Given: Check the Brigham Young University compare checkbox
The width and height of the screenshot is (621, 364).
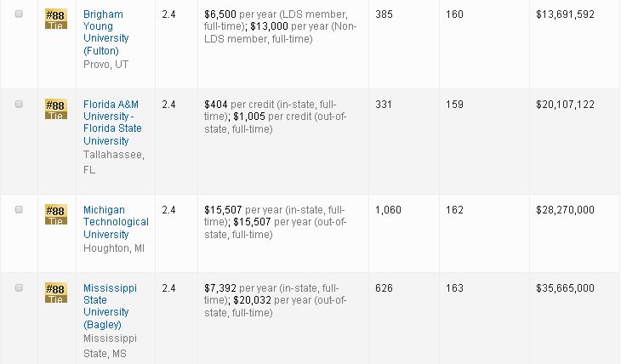Looking at the screenshot, I should coord(19,14).
